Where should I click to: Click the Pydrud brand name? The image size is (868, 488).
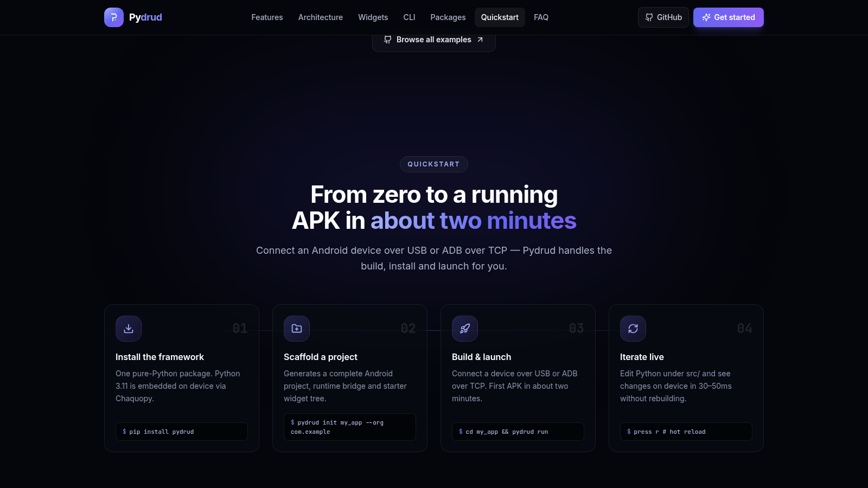pos(145,17)
